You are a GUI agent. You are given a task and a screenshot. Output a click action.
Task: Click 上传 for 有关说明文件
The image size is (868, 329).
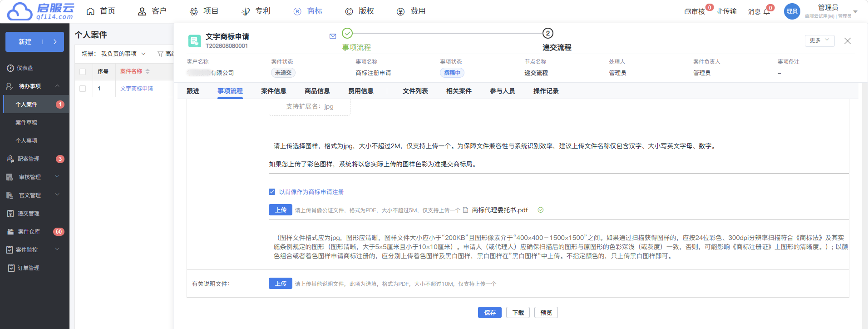pyautogui.click(x=281, y=284)
